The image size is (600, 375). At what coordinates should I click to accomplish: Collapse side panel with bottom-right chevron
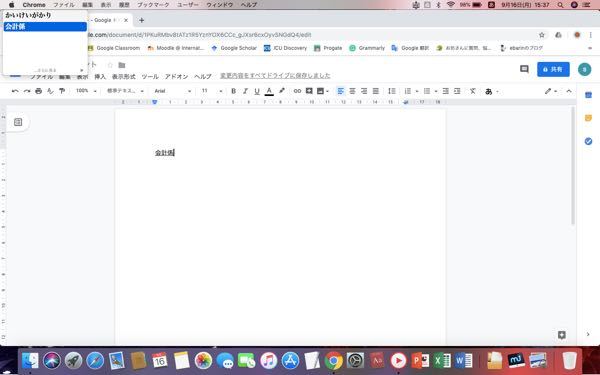click(x=588, y=334)
